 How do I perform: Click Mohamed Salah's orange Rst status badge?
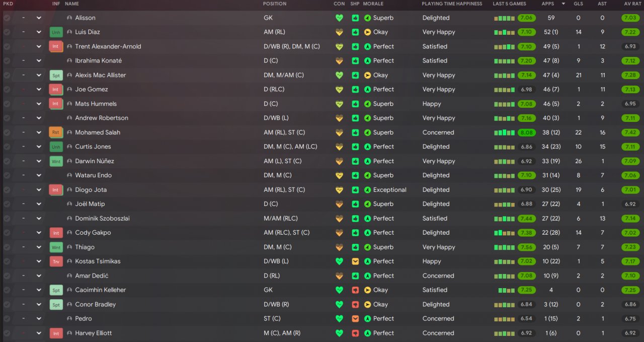(56, 132)
